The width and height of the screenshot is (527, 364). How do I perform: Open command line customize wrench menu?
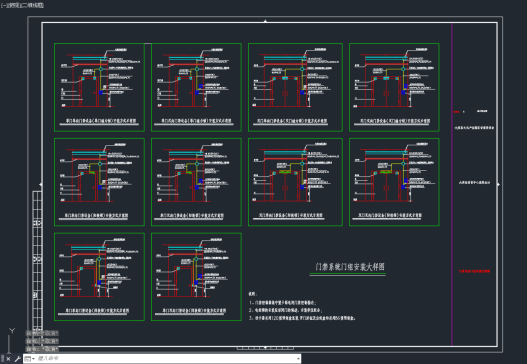click(x=17, y=359)
